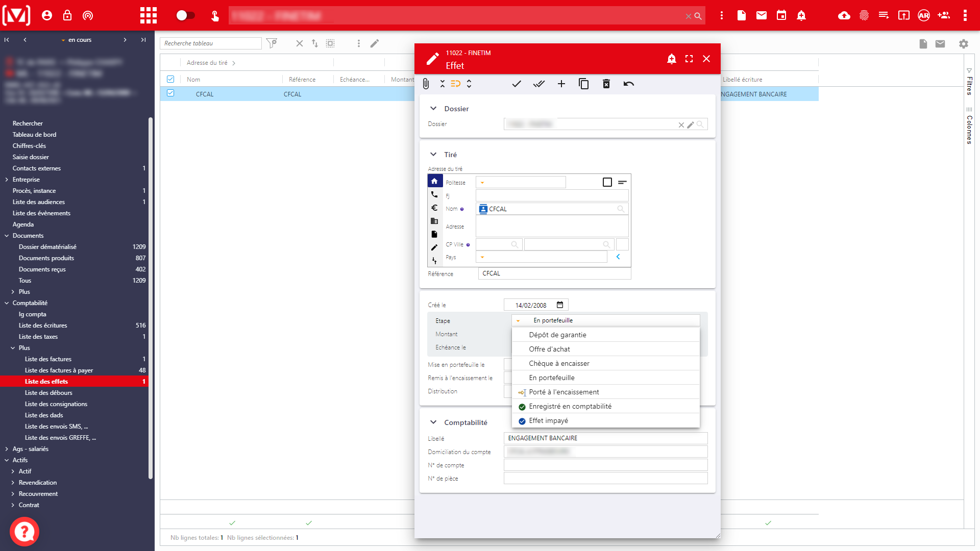Viewport: 980px width, 551px height.
Task: Open the Filtres side panel
Action: [969, 82]
